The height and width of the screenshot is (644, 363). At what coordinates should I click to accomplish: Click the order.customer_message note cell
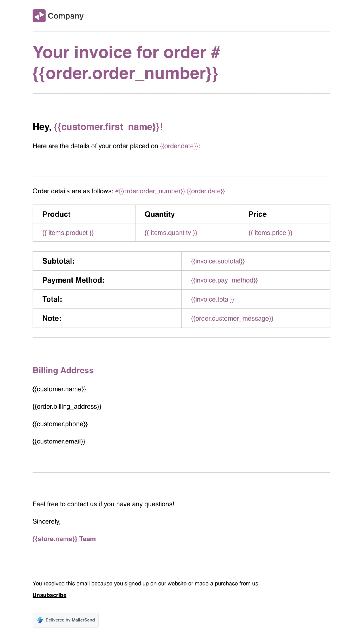pos(232,318)
